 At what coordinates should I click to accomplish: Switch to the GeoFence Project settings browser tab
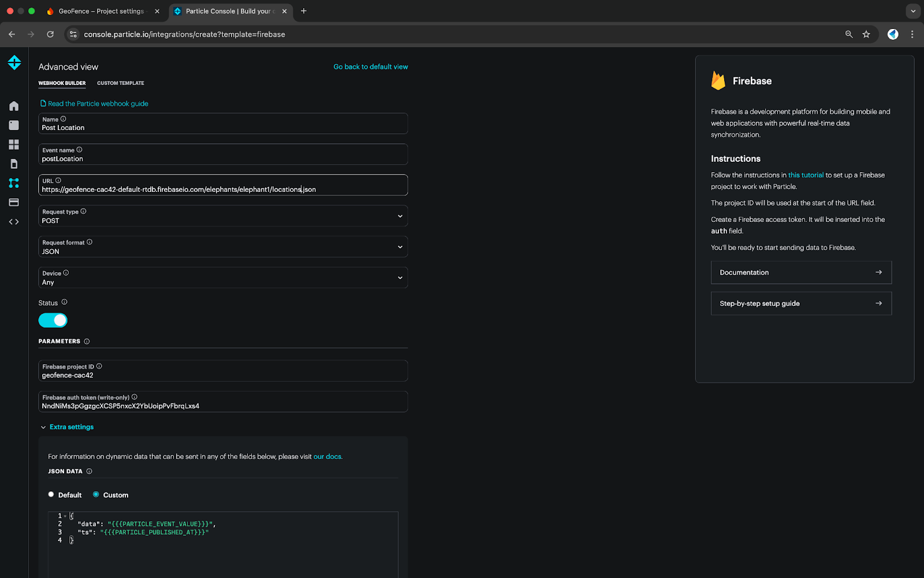tap(101, 11)
